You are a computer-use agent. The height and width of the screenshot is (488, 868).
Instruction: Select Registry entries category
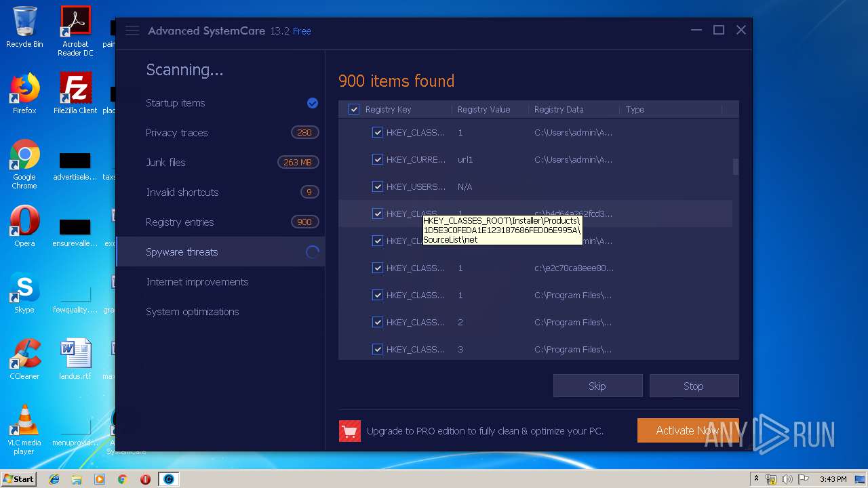pos(220,222)
